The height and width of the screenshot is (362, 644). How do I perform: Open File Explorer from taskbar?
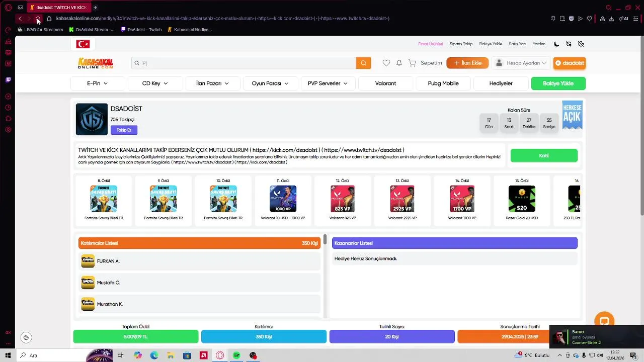(171, 355)
